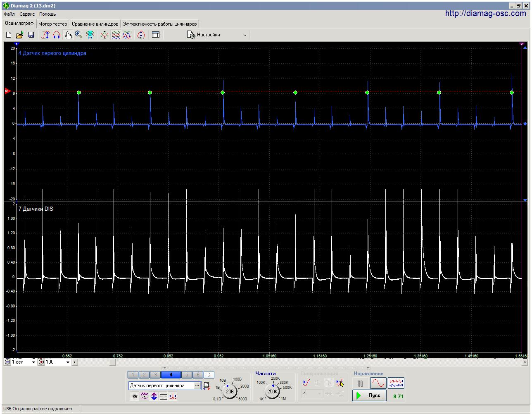Expand the Настройки toolbar dropdown arrow
This screenshot has width=532, height=414.
click(x=245, y=35)
